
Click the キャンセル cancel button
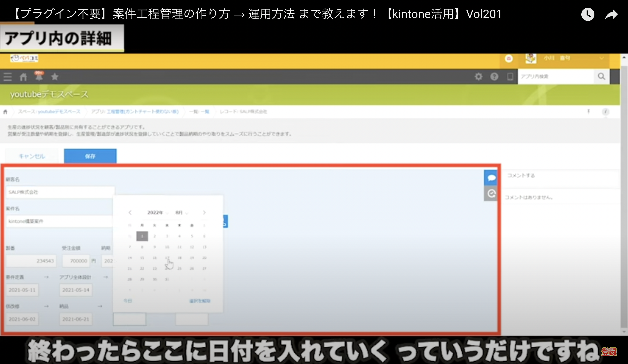[32, 156]
